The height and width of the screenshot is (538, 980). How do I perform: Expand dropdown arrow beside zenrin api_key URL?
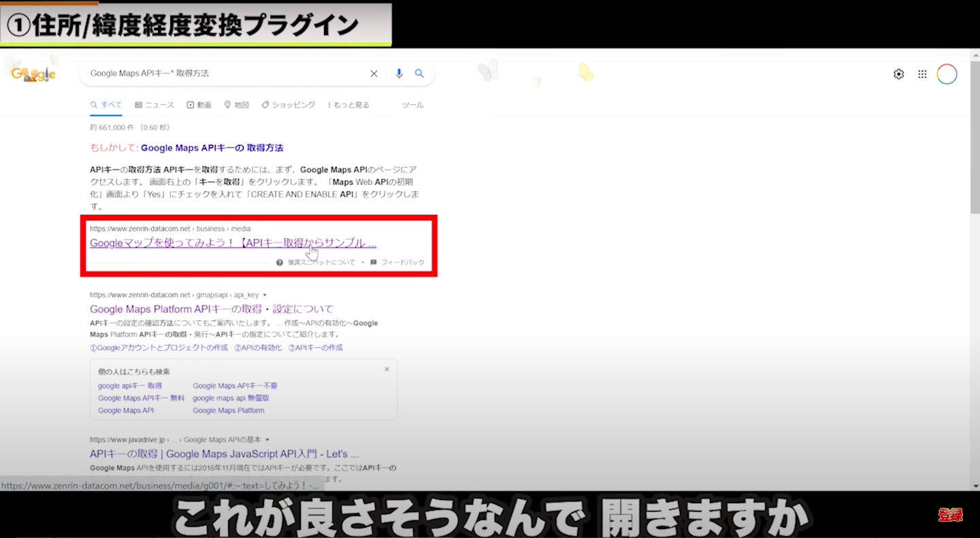264,295
